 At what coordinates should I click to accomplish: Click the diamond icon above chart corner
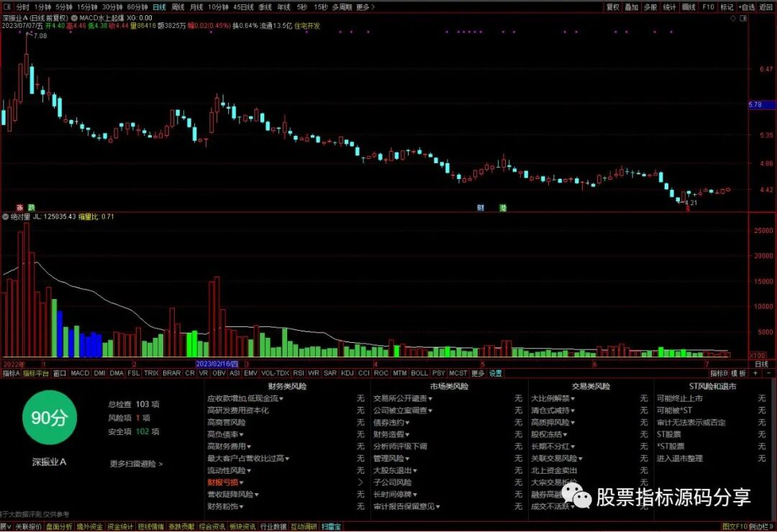point(733,18)
